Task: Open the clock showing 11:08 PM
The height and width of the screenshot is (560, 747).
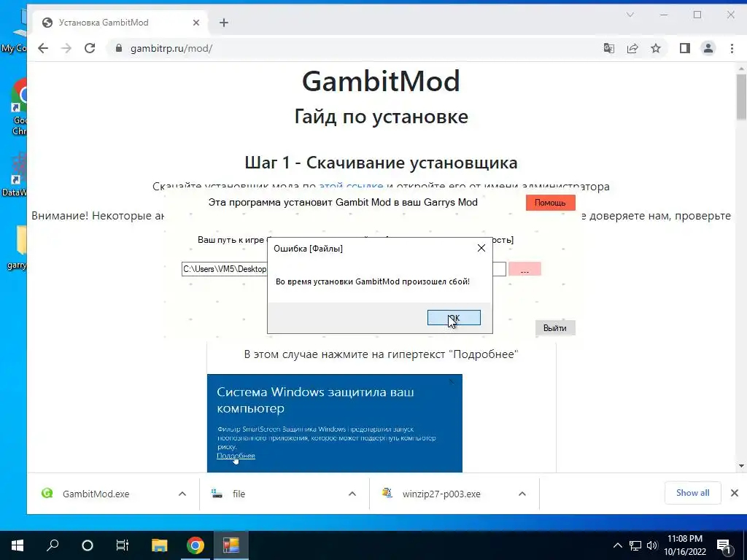Action: pos(685,545)
